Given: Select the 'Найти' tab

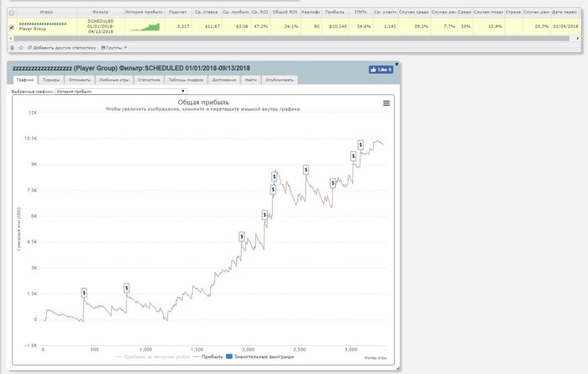Looking at the screenshot, I should tap(251, 80).
